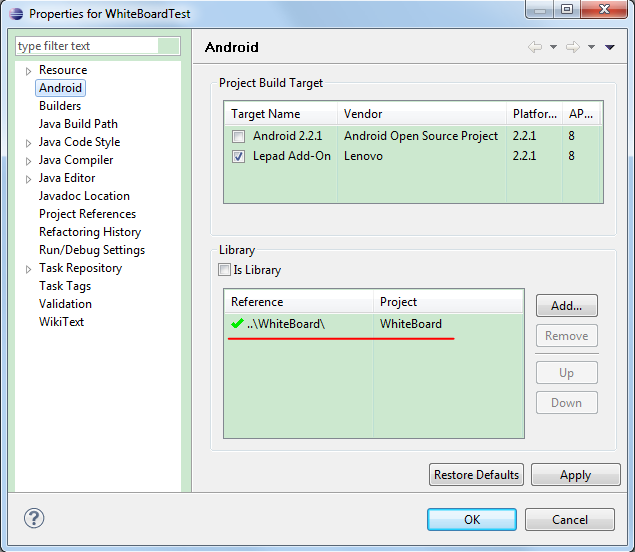Open the Task Tags page
635x552 pixels.
[65, 286]
